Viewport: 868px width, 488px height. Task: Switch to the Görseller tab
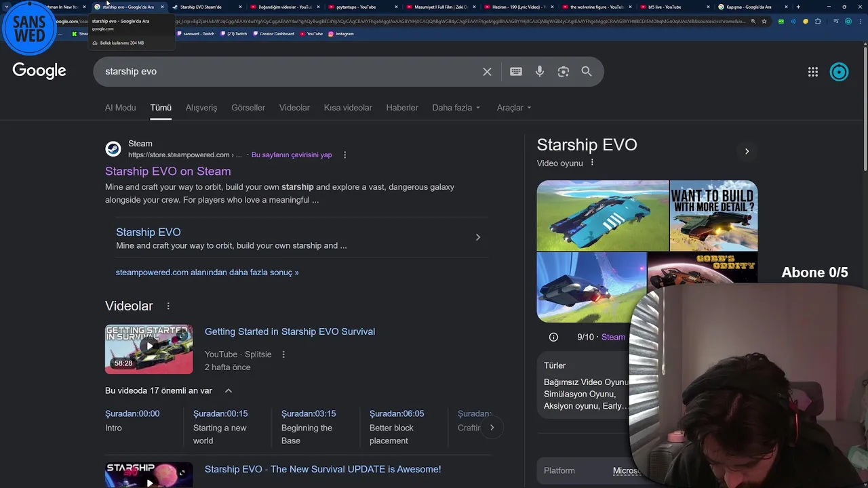[x=248, y=108]
